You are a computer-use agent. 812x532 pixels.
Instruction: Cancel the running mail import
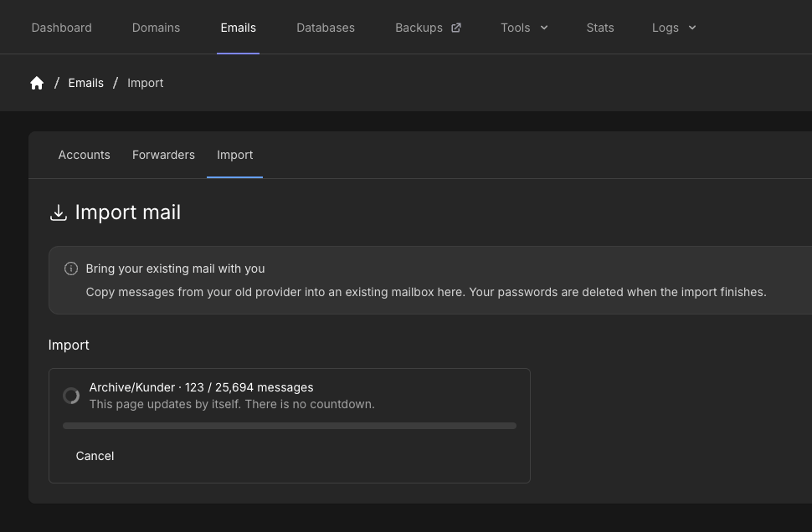point(95,456)
